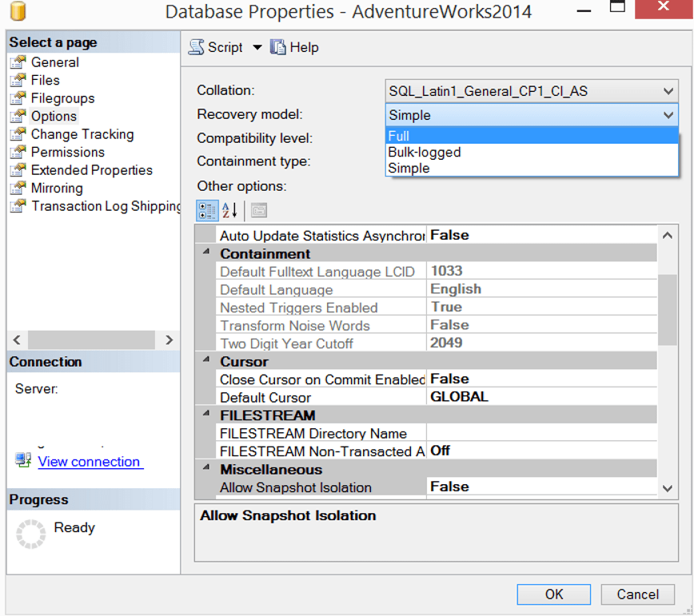Screen dimensions: 694x616
Task: Choose Bulk-logged recovery model
Action: coord(532,152)
